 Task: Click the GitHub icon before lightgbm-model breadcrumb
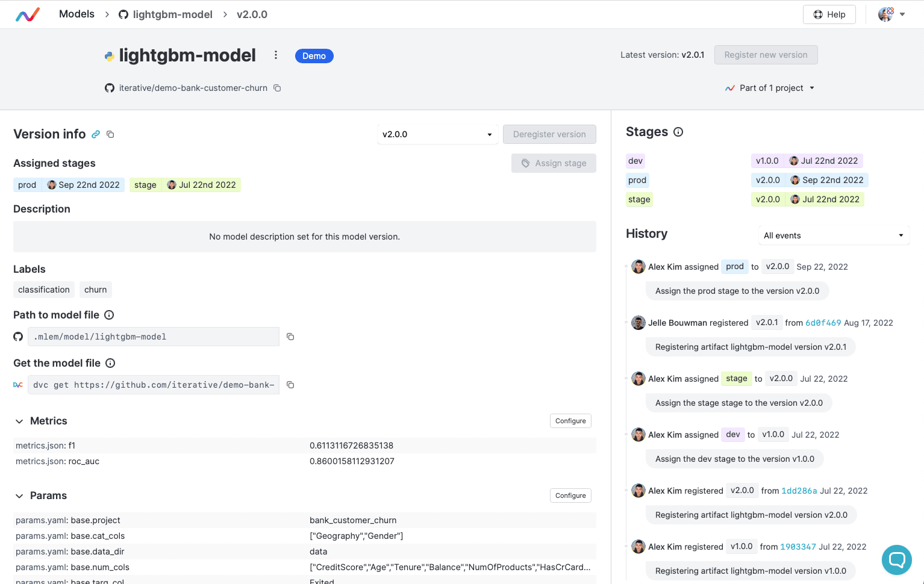tap(123, 14)
